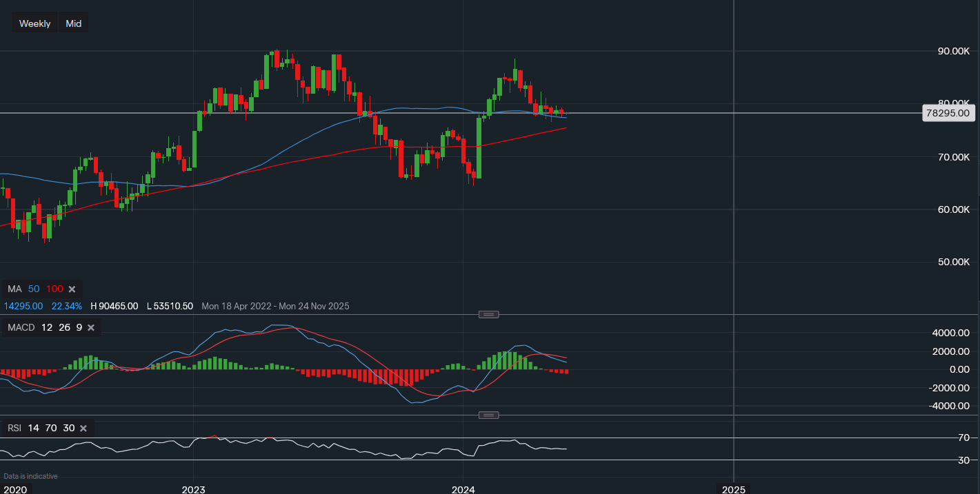Screen dimensions: 980x494
Task: Open the Weekly timeframe dropdown
Action: click(34, 23)
